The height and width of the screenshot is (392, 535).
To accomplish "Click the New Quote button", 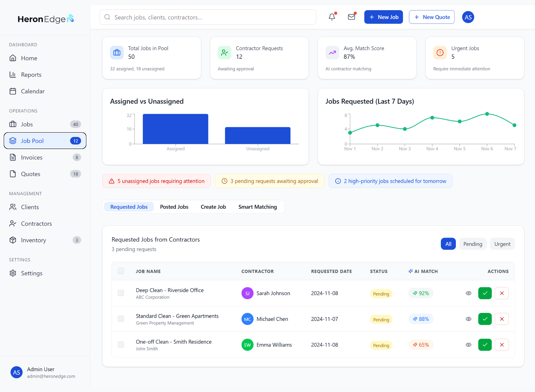I will click(432, 17).
